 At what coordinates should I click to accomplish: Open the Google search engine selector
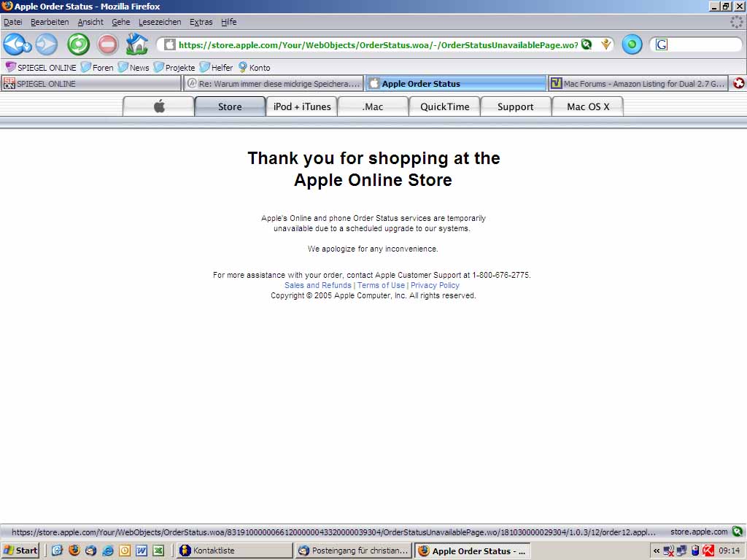tap(661, 44)
